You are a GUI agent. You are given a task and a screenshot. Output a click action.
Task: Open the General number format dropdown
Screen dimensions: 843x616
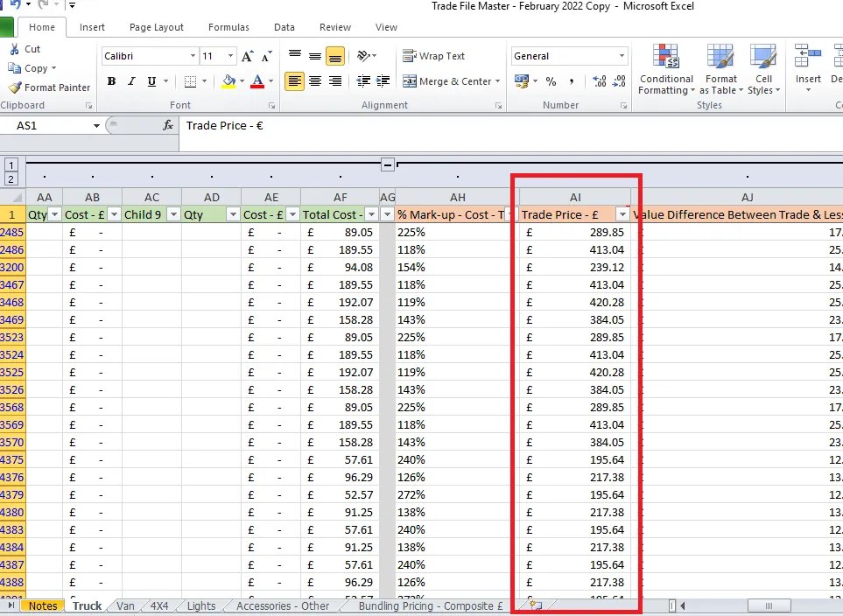pos(622,56)
